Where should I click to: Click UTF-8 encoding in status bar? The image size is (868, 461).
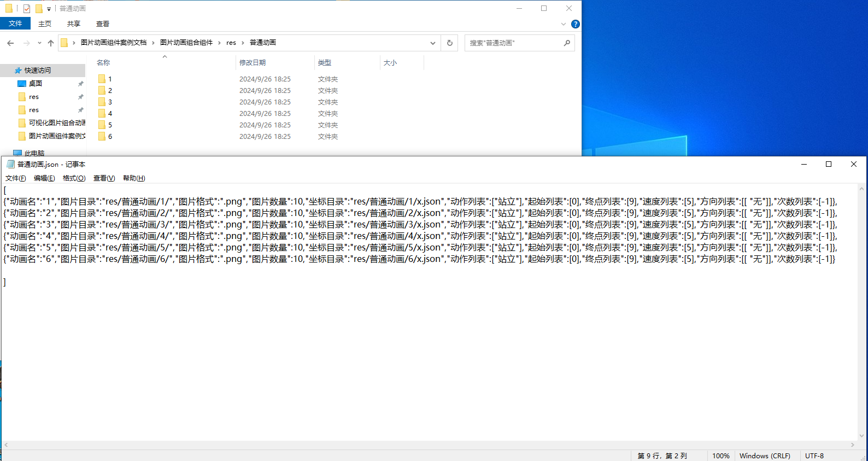[x=814, y=456]
